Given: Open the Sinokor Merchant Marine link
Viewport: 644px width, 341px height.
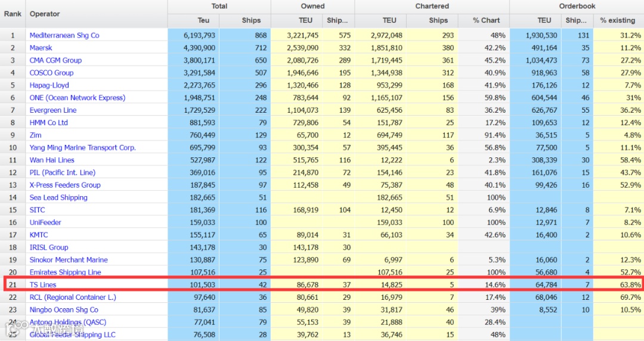Looking at the screenshot, I should point(68,260).
